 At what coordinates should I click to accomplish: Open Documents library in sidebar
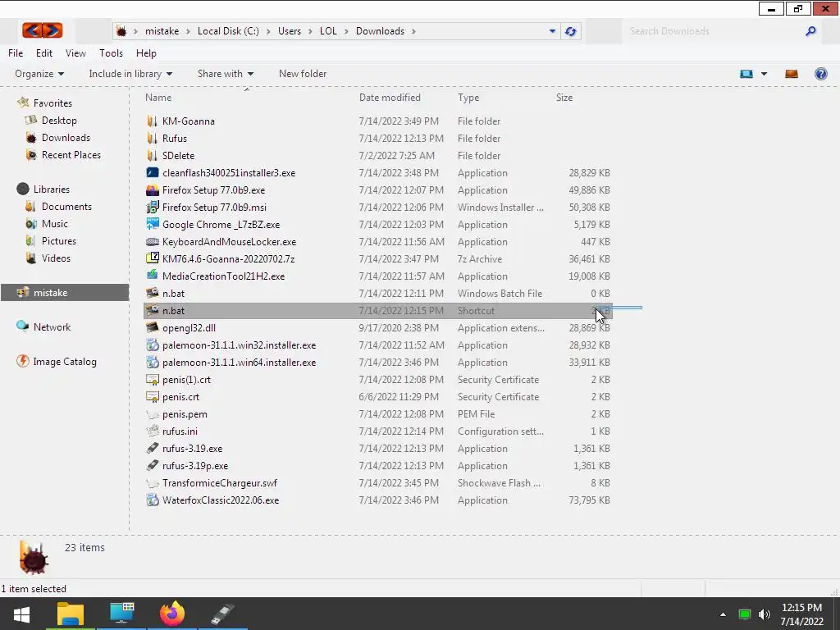[66, 206]
